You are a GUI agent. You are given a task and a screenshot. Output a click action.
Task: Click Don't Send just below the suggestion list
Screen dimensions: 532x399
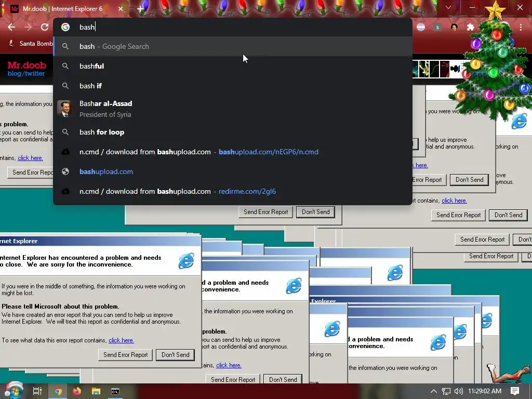click(315, 212)
